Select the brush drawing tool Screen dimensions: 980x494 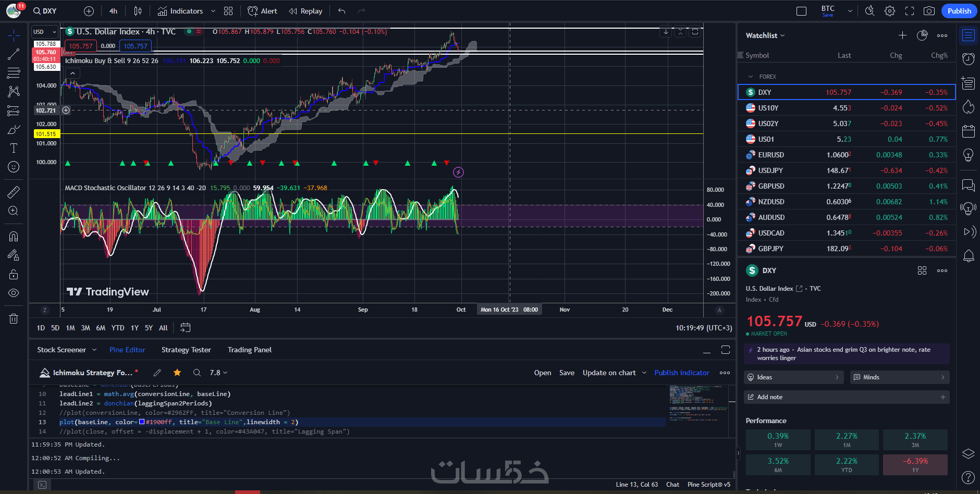[14, 129]
